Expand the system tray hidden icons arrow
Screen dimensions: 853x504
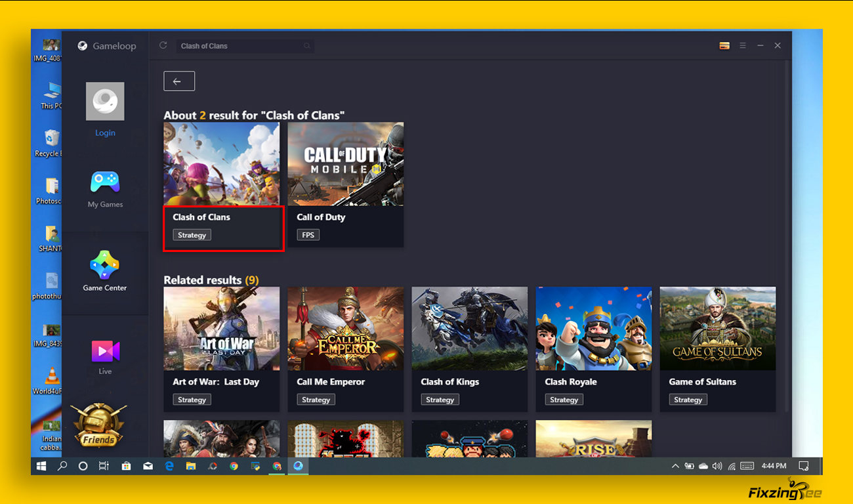click(675, 466)
